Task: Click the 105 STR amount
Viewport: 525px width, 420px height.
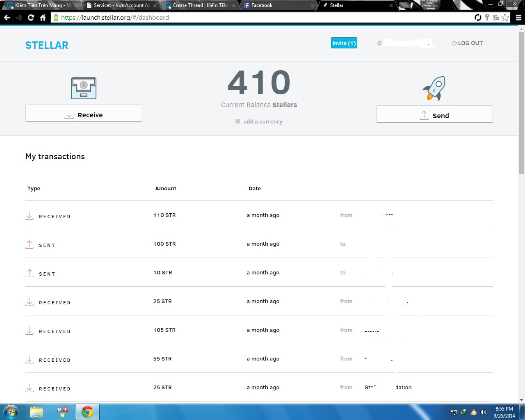Action: click(x=164, y=330)
